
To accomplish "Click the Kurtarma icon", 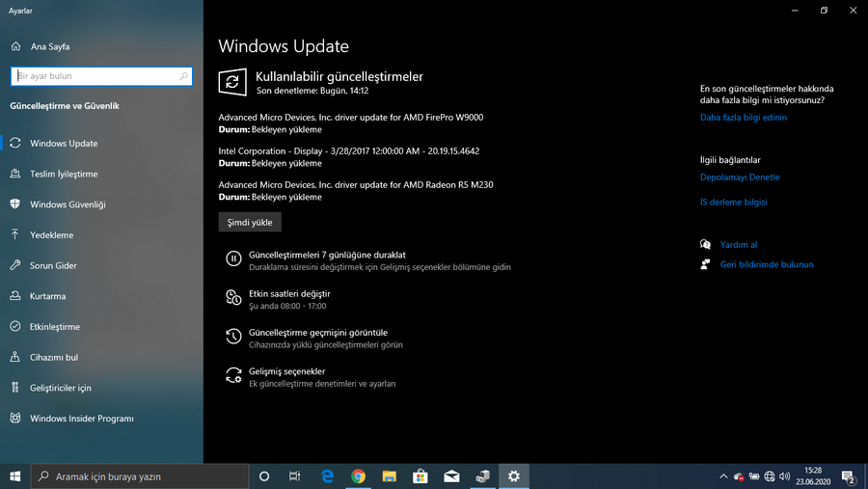I will click(15, 296).
